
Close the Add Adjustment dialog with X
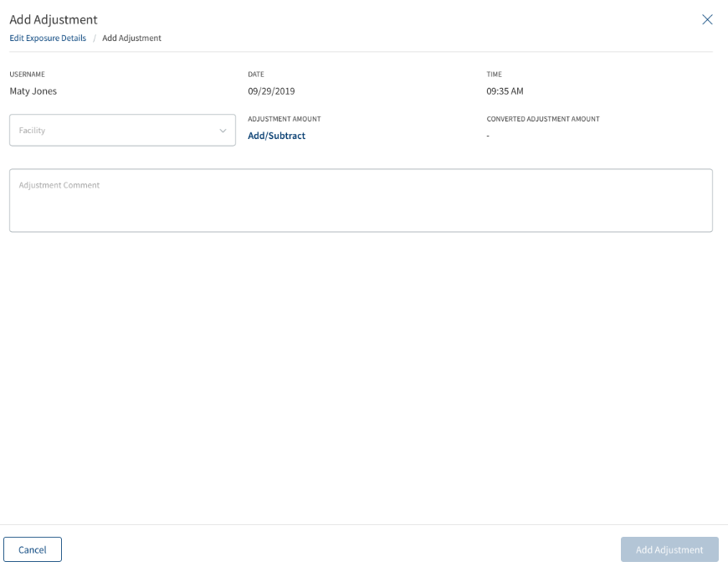(707, 19)
